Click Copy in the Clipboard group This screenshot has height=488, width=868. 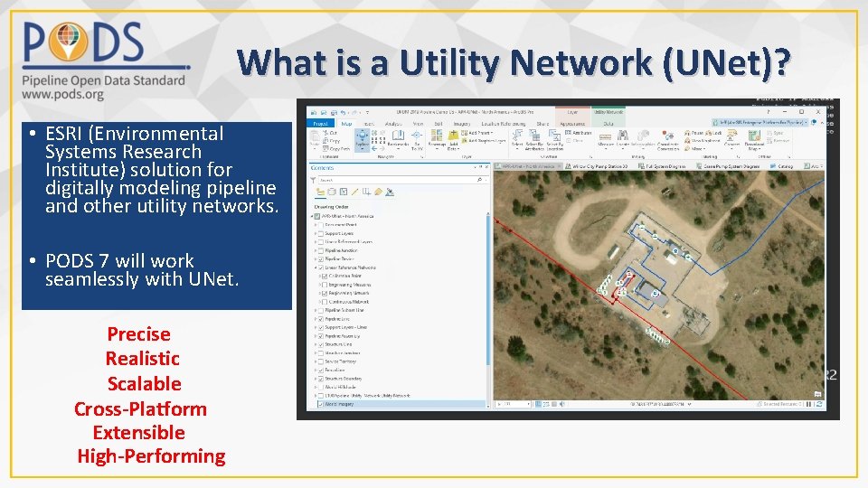point(332,141)
